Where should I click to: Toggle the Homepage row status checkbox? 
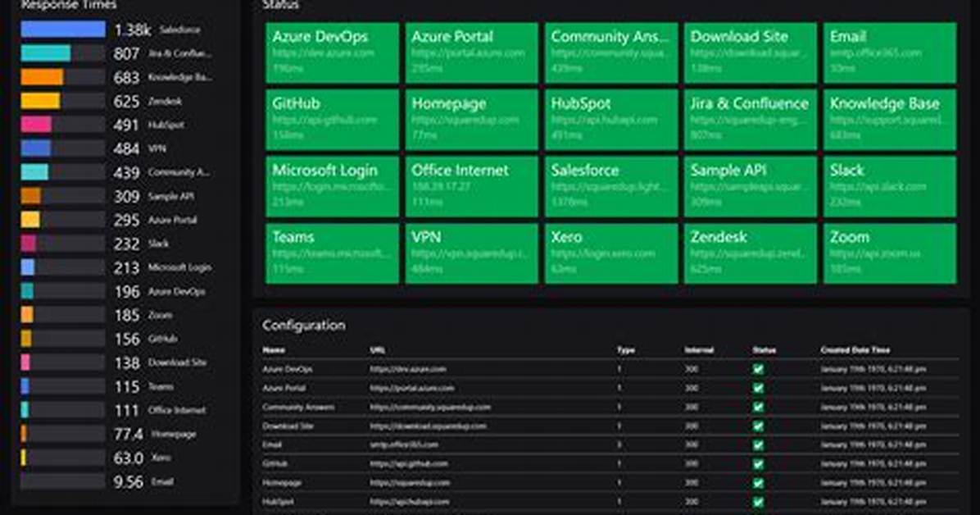pos(758,483)
